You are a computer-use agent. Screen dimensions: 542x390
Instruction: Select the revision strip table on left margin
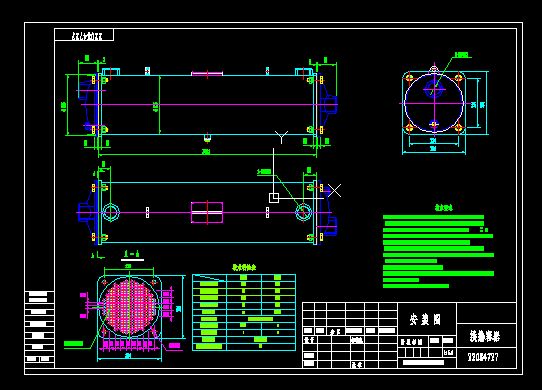[x=39, y=330]
